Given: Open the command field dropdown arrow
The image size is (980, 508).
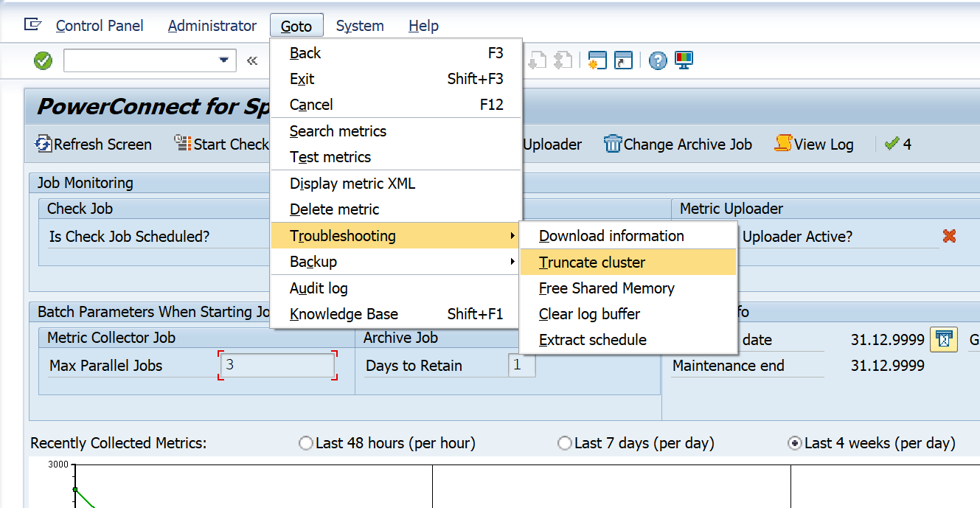Looking at the screenshot, I should (224, 60).
